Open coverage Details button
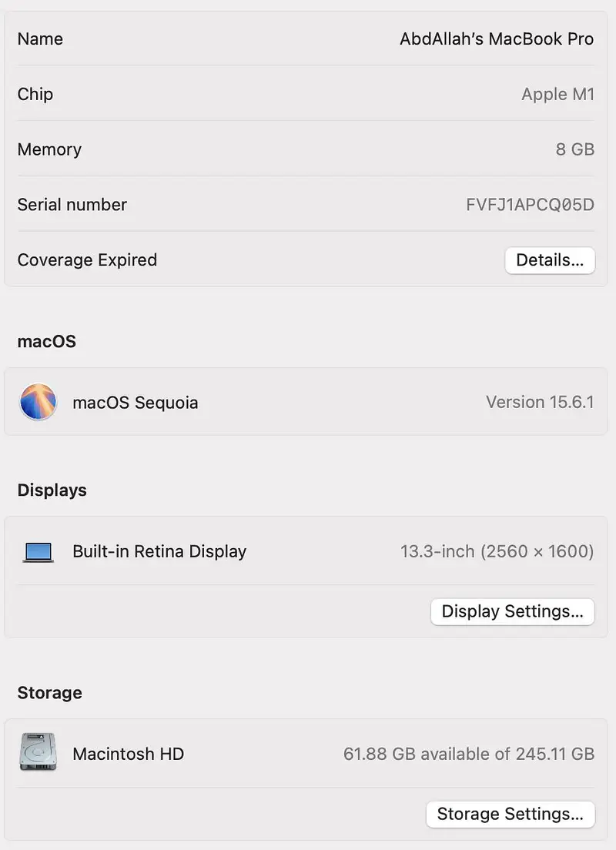The width and height of the screenshot is (616, 850). 550,260
